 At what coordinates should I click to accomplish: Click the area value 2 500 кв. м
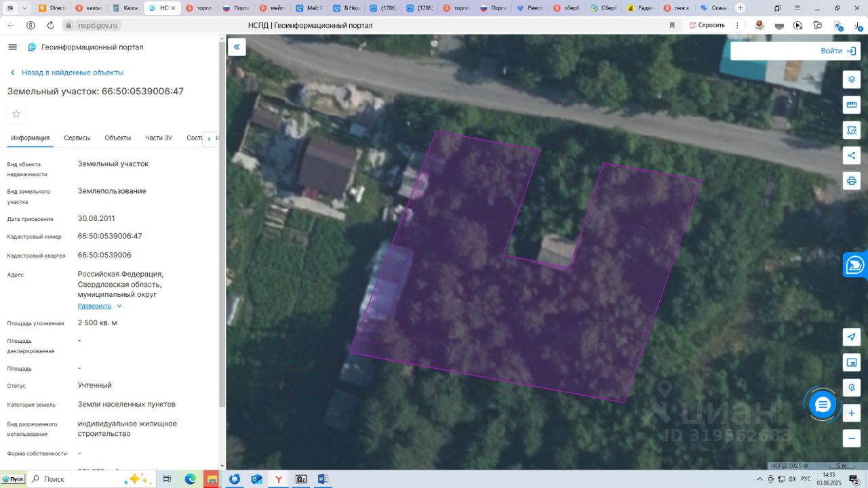coord(98,323)
